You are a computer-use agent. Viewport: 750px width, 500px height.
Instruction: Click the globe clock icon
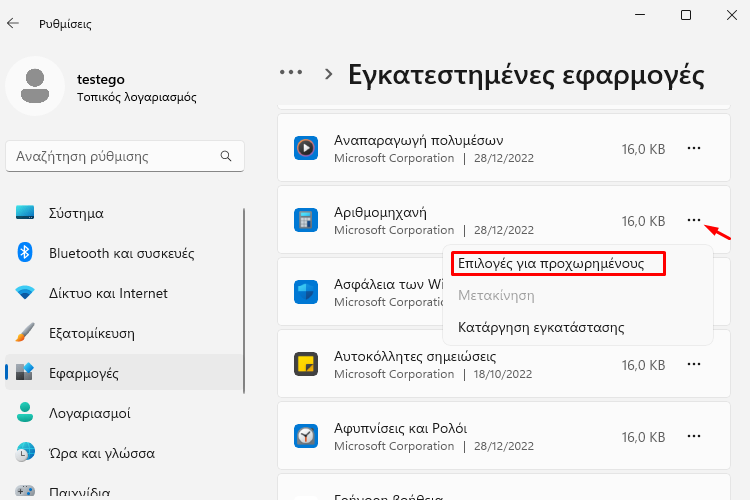(x=25, y=452)
